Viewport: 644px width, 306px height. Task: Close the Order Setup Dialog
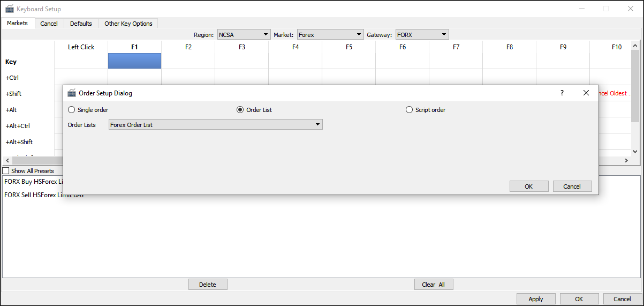586,93
